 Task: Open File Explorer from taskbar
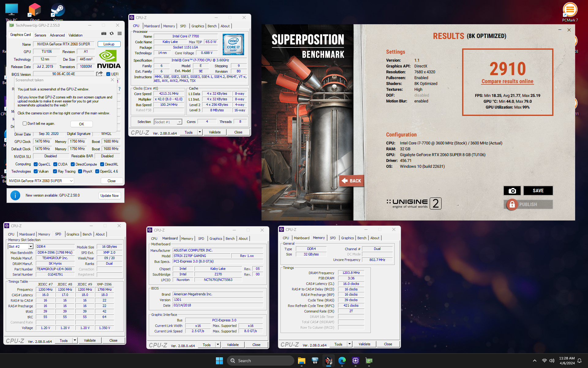point(302,361)
